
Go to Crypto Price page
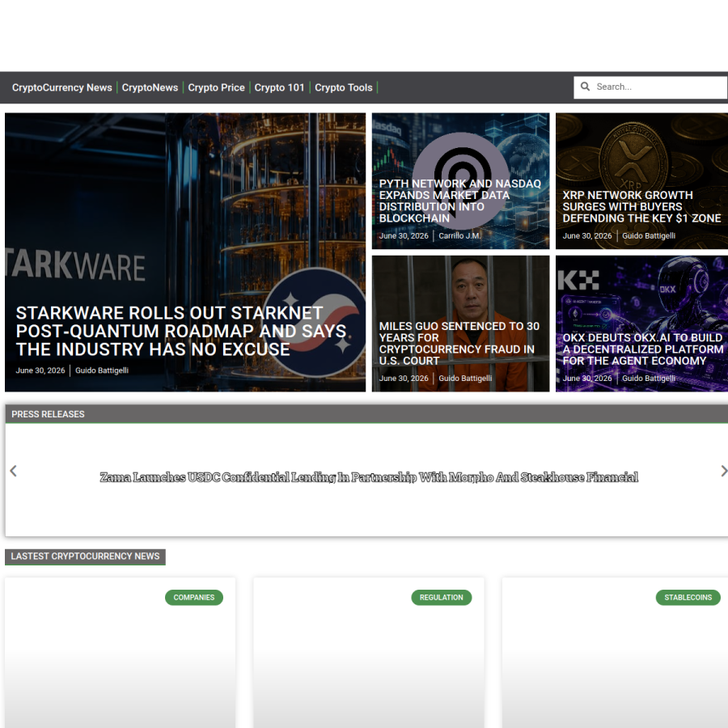pos(216,87)
